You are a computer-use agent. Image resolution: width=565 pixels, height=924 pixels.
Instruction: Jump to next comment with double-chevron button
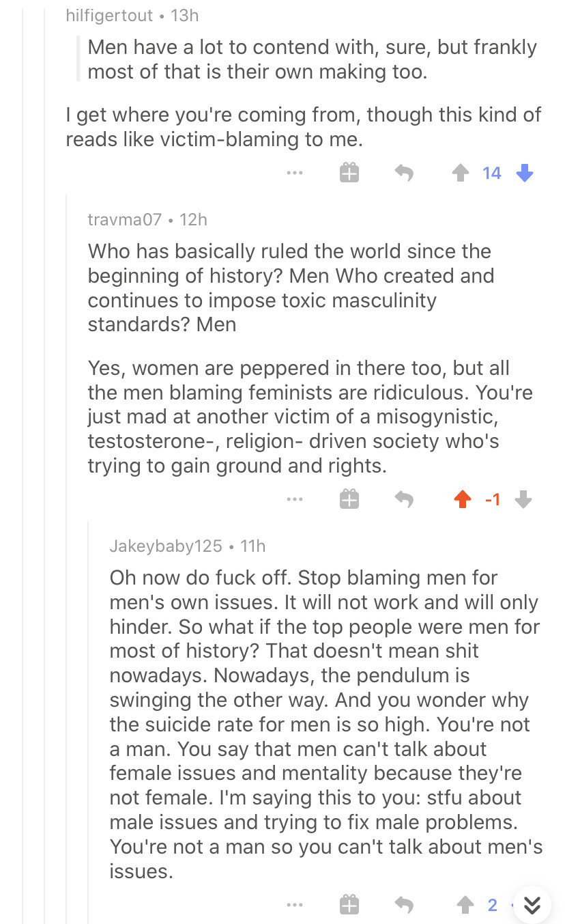(532, 905)
